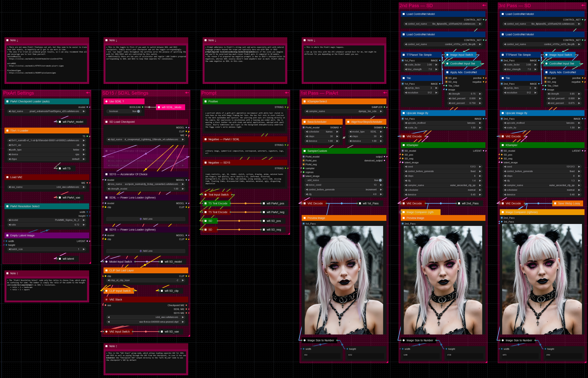588x378 pixels.
Task: Click the 1st_Pass input radio on Upscale Image By
Action: [402, 119]
